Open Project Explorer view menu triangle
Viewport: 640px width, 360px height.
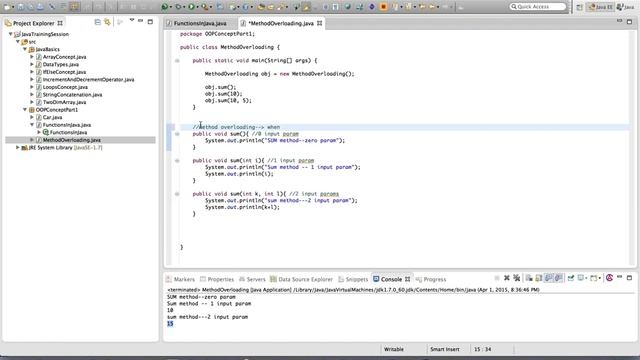coord(132,20)
